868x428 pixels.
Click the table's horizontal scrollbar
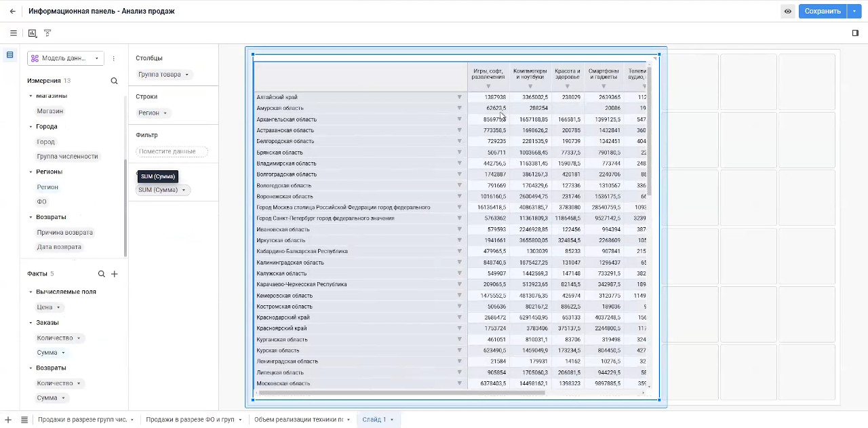click(x=401, y=393)
